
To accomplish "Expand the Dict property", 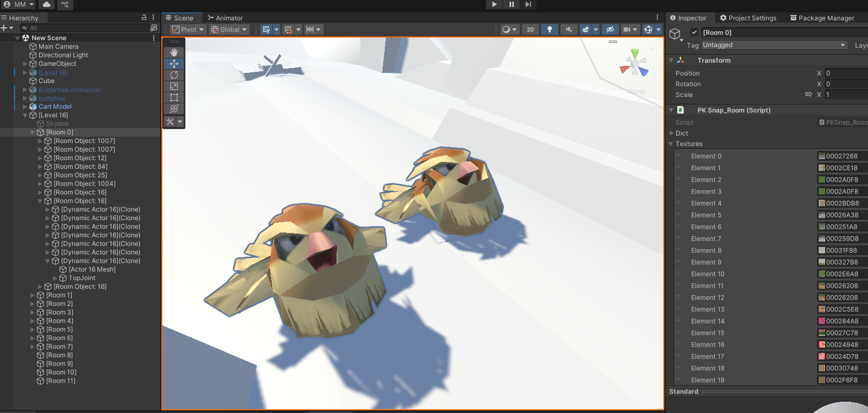I will [672, 133].
